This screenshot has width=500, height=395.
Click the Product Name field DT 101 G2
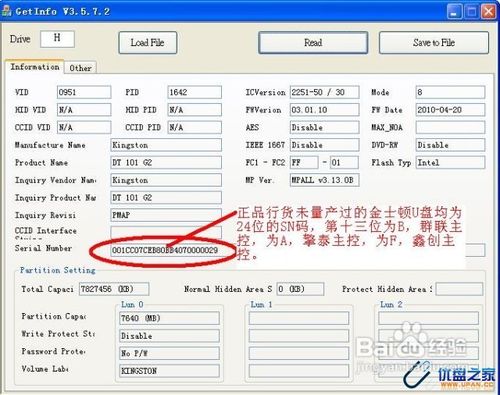(x=166, y=163)
